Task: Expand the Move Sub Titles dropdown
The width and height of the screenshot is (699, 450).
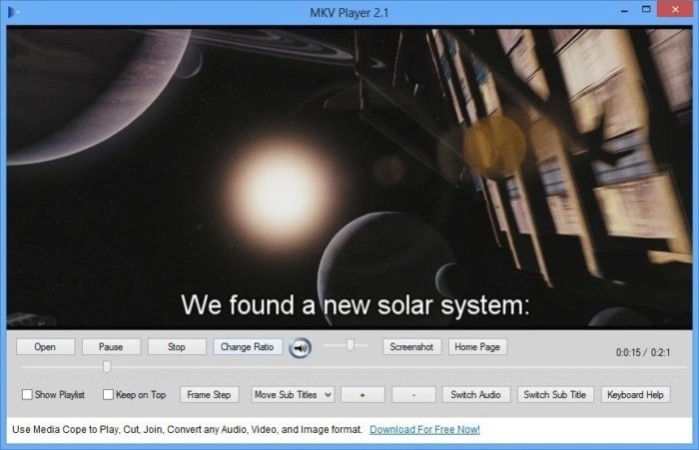Action: [292, 395]
